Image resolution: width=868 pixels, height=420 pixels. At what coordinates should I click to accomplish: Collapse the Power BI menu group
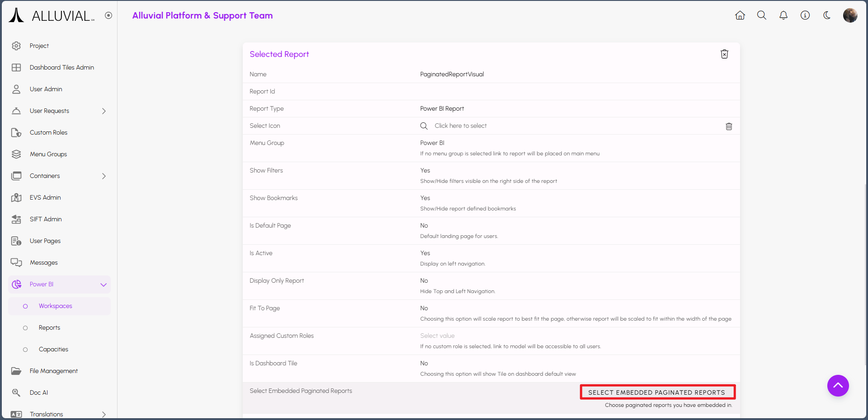[x=103, y=285]
